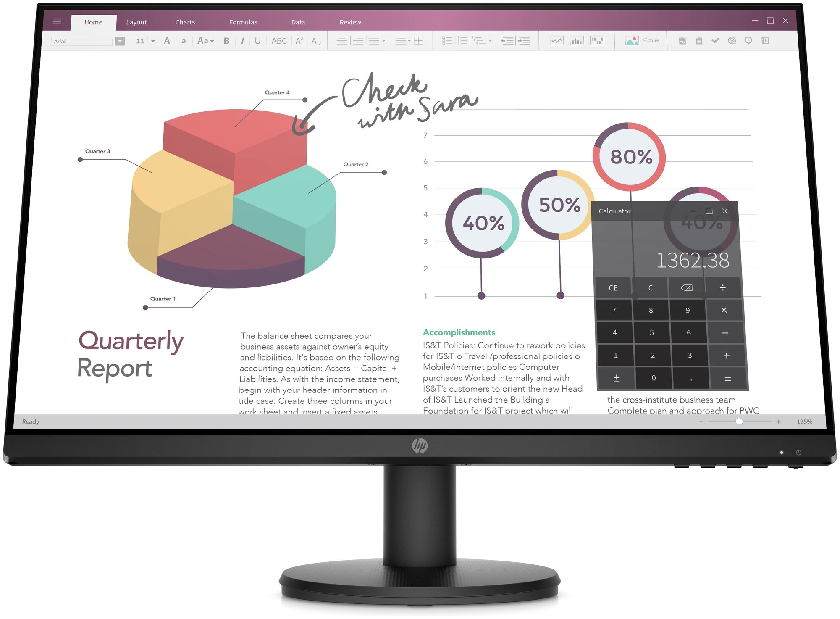Click the text alignment center icon
The image size is (840, 619).
click(346, 45)
